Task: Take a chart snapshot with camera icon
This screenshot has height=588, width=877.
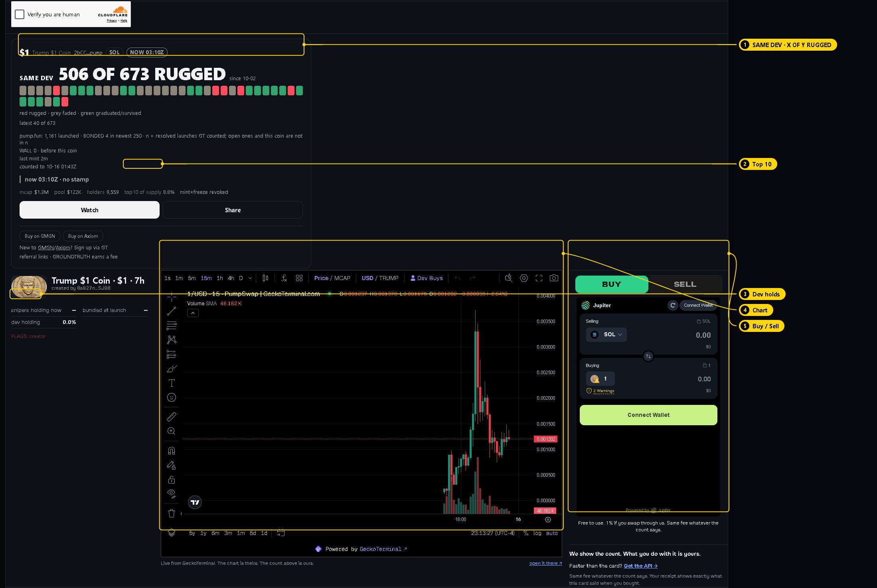Action: (554, 278)
